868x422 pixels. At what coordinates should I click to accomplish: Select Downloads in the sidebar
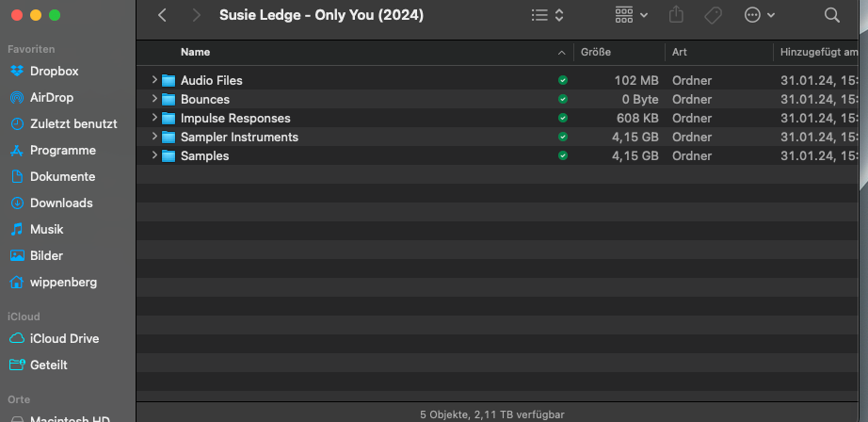[61, 203]
